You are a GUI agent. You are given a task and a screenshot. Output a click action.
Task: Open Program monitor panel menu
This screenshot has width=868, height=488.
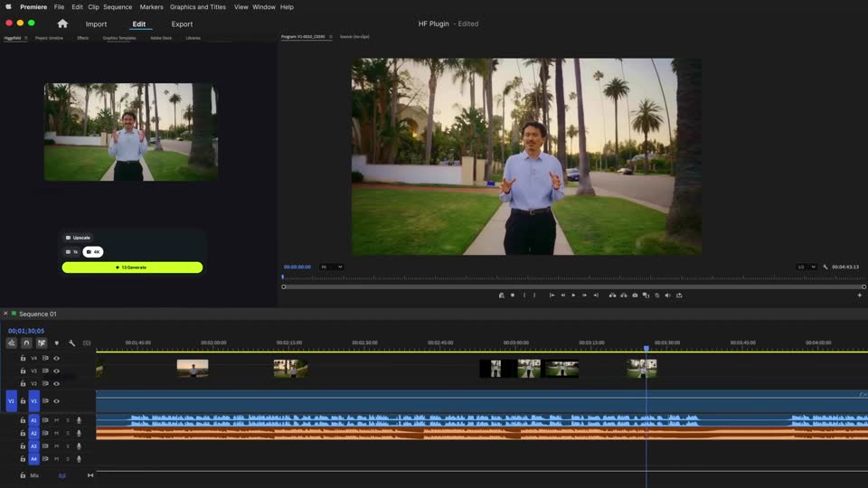331,37
